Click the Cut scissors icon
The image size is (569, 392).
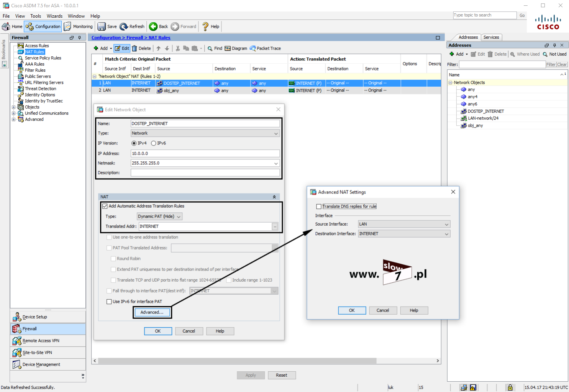click(x=178, y=48)
